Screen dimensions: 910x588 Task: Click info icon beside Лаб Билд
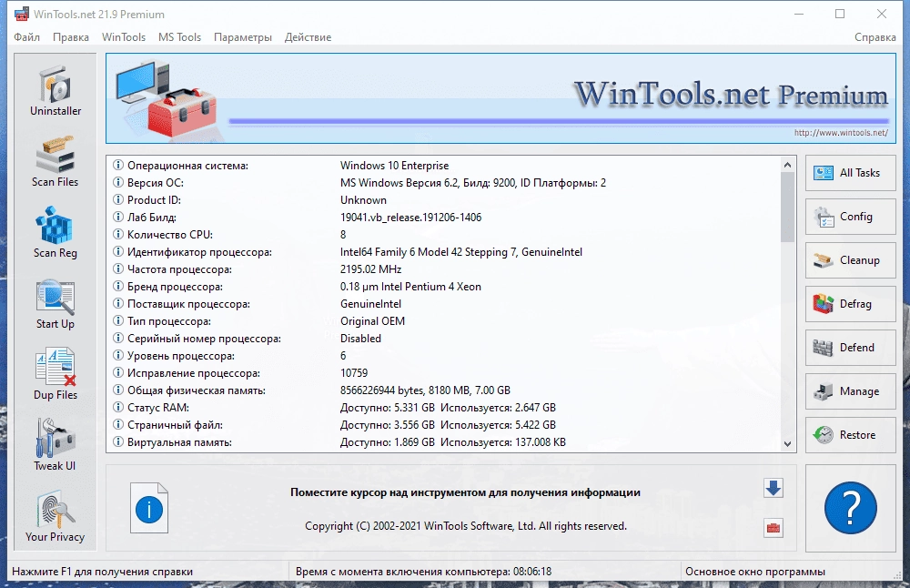(x=117, y=218)
